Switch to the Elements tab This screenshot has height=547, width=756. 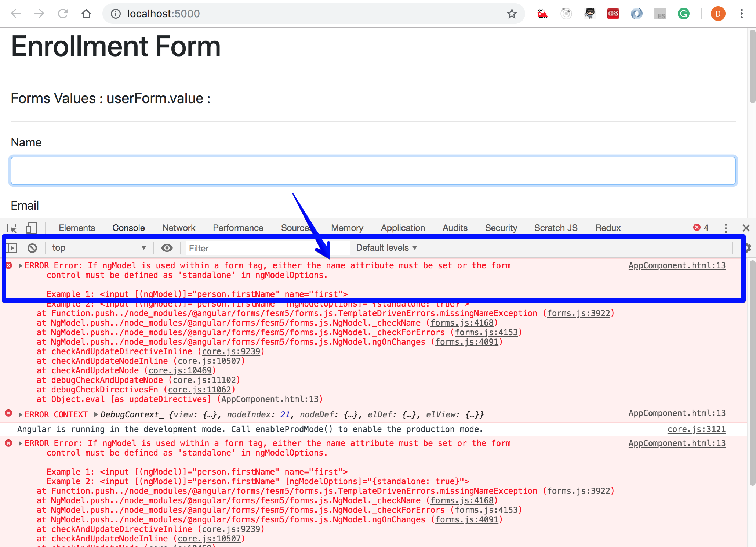pyautogui.click(x=77, y=228)
